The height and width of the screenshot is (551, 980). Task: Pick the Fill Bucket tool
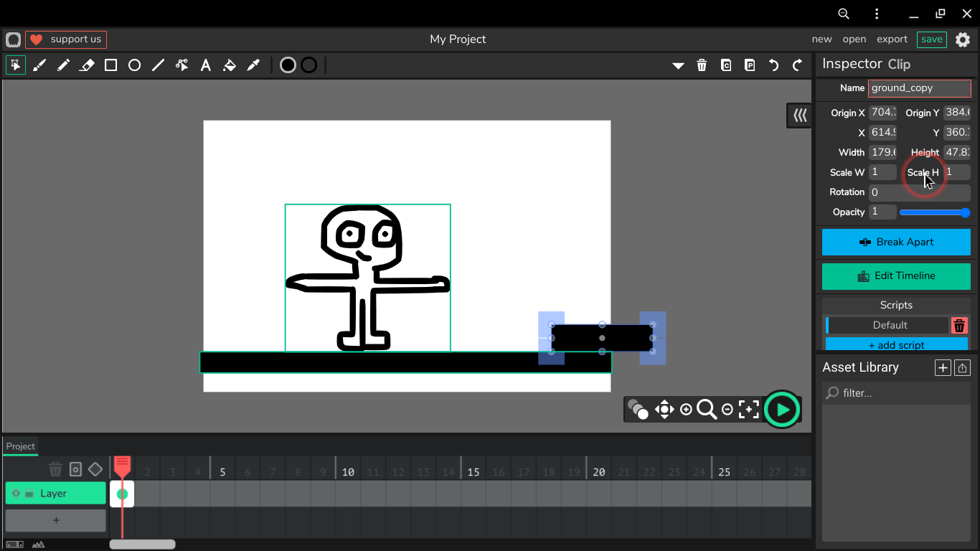(230, 65)
